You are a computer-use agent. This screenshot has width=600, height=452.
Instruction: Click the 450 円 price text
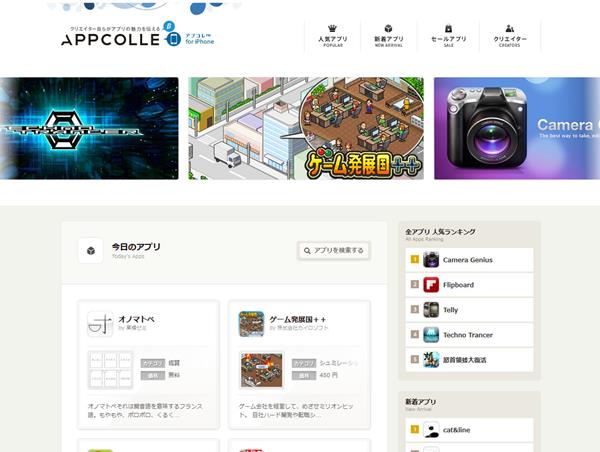point(328,375)
